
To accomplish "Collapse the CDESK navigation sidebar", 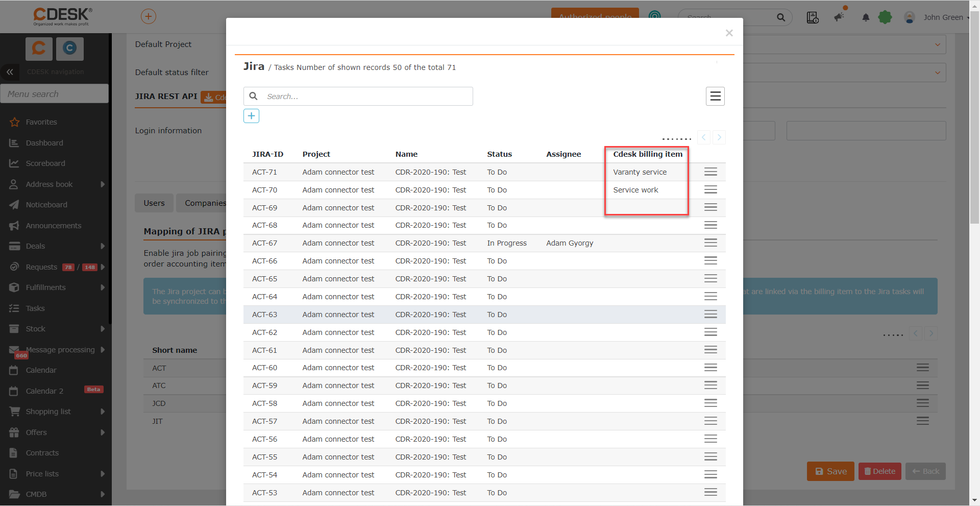I will (x=10, y=72).
